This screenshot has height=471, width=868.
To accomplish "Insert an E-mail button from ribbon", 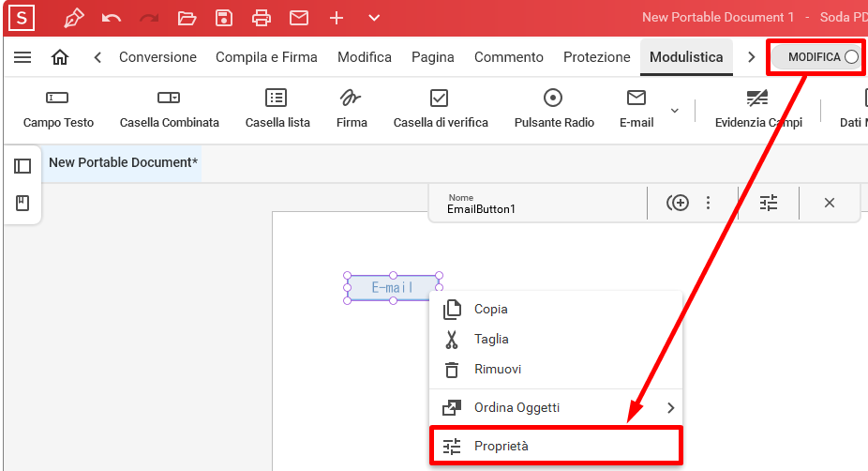I will (x=636, y=109).
